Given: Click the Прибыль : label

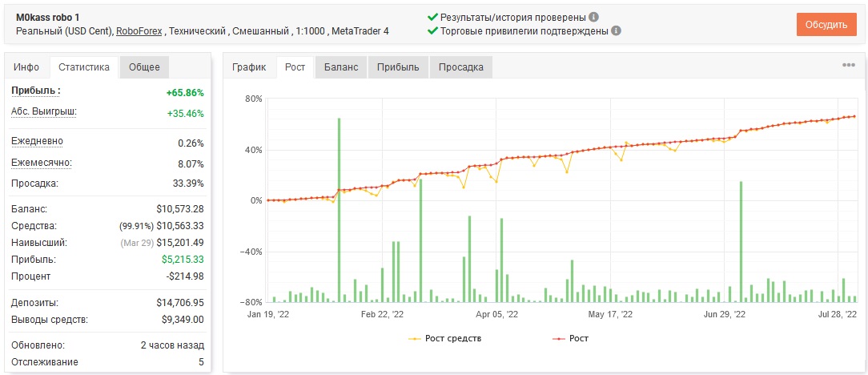Looking at the screenshot, I should [36, 91].
